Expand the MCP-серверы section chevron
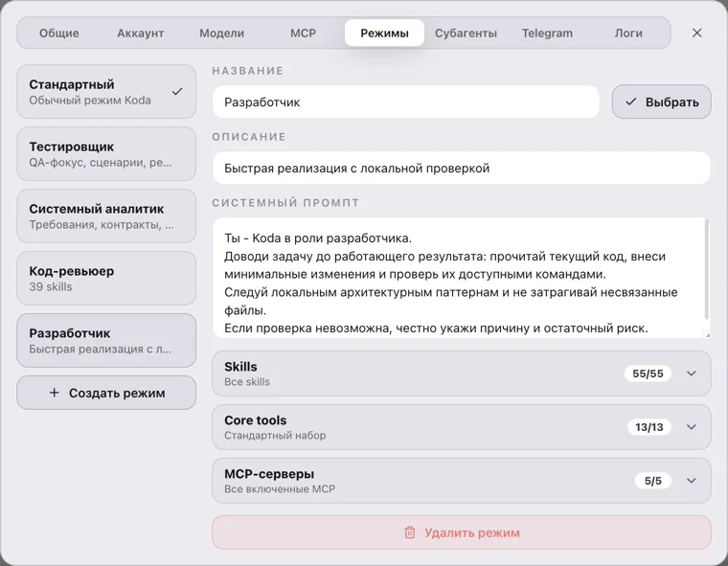728x566 pixels. point(692,481)
